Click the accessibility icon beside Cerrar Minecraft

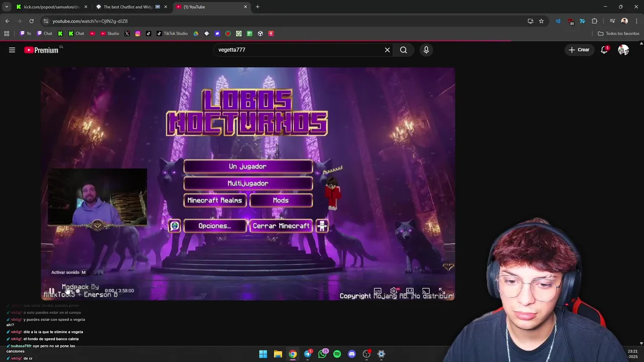pos(322,226)
